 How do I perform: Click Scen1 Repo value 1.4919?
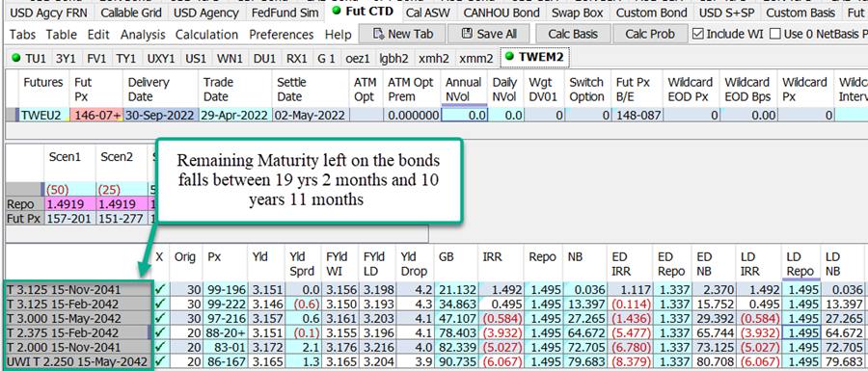[x=69, y=203]
